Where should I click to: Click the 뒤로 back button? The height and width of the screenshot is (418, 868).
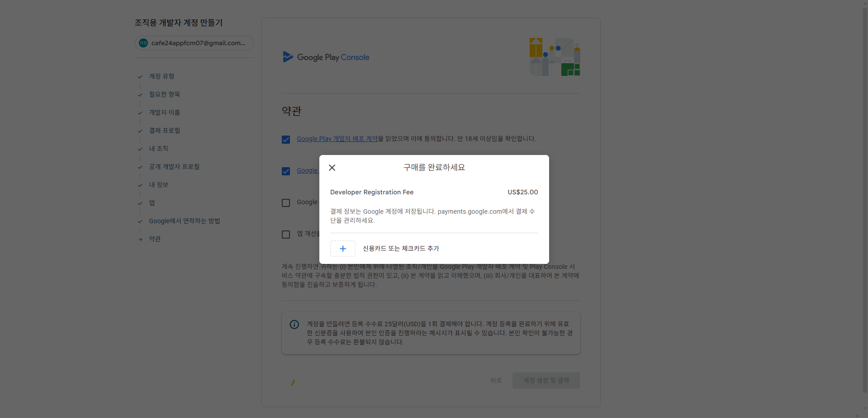pyautogui.click(x=496, y=380)
